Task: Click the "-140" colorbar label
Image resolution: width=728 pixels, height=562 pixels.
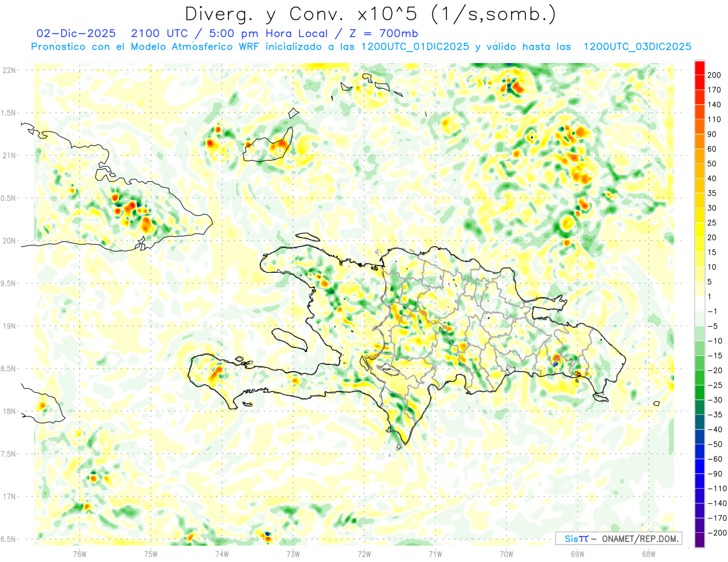Action: point(718,504)
